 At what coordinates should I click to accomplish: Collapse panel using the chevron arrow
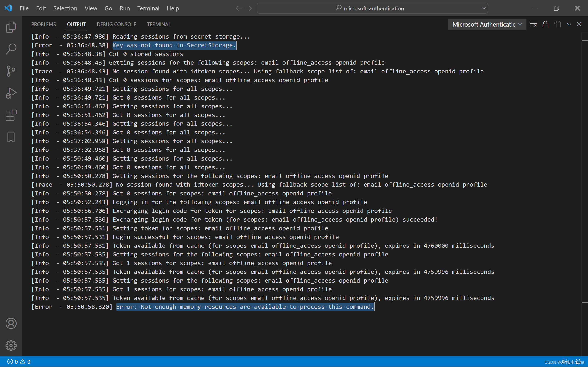569,24
